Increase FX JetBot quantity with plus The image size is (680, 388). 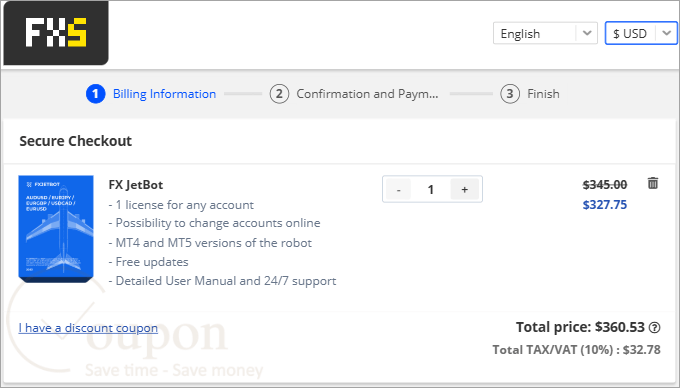464,189
